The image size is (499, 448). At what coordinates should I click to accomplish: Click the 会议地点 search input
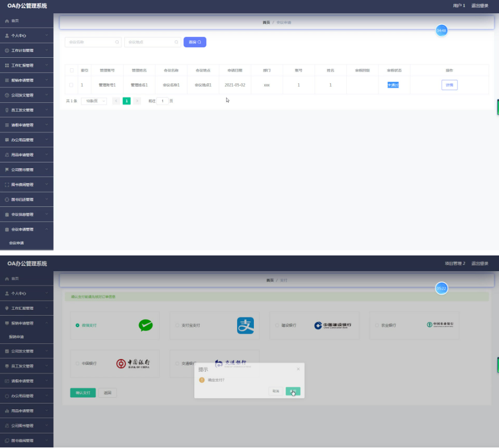click(153, 42)
